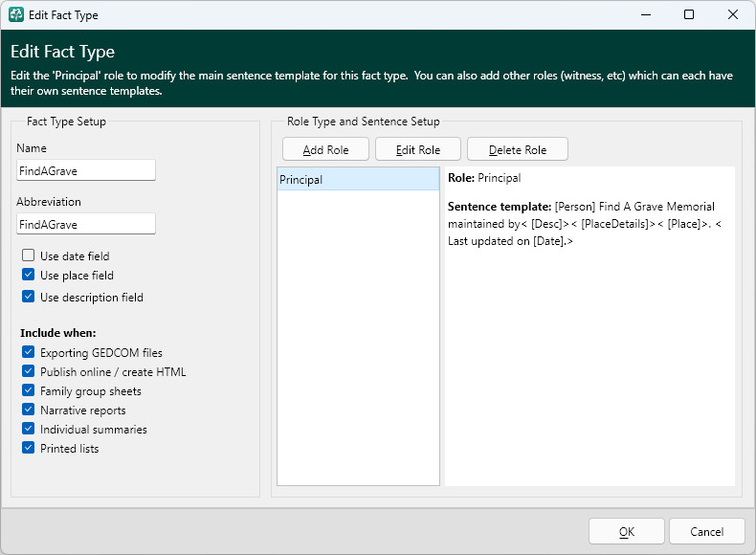This screenshot has height=555, width=756.
Task: Uncheck Use place field
Action: [x=29, y=275]
